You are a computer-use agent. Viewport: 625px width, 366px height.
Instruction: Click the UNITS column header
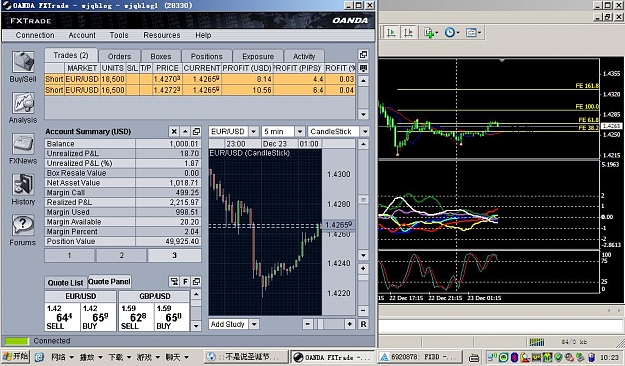click(113, 68)
